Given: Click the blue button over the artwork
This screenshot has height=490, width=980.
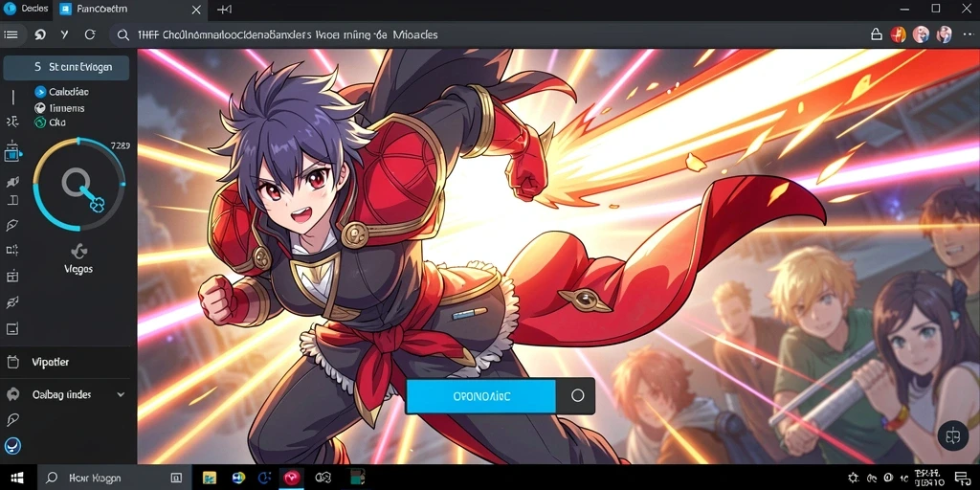Looking at the screenshot, I should [480, 395].
